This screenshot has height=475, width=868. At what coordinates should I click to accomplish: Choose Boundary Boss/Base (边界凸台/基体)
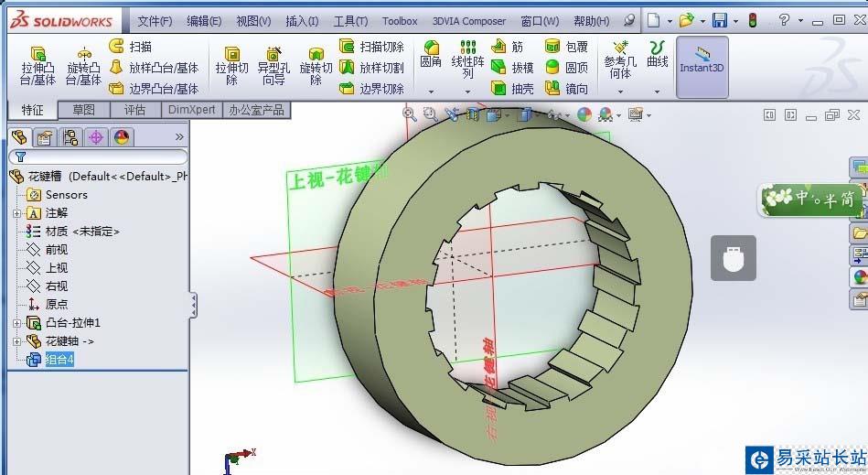click(154, 89)
